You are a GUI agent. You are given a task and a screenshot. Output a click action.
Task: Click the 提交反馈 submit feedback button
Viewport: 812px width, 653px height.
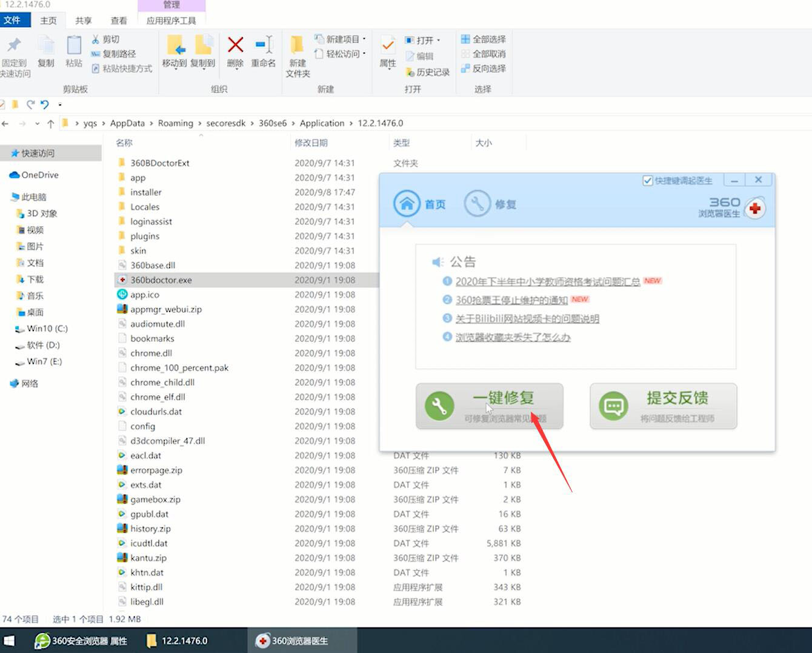[x=664, y=406]
